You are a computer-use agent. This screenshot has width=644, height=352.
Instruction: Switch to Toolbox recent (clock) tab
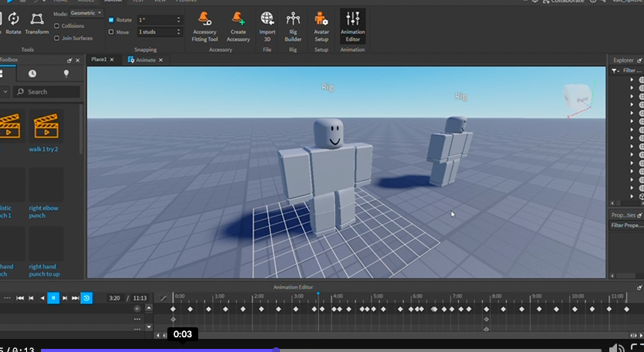coord(32,73)
